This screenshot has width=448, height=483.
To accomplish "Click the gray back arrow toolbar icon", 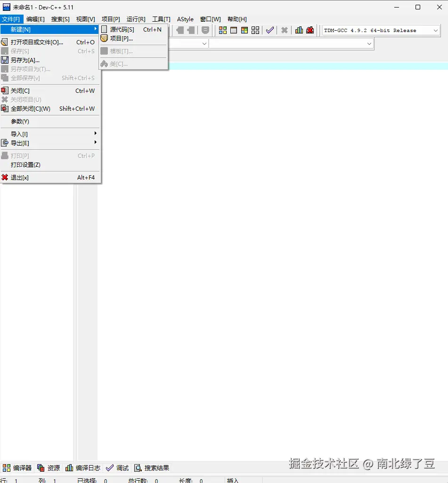I will point(180,30).
